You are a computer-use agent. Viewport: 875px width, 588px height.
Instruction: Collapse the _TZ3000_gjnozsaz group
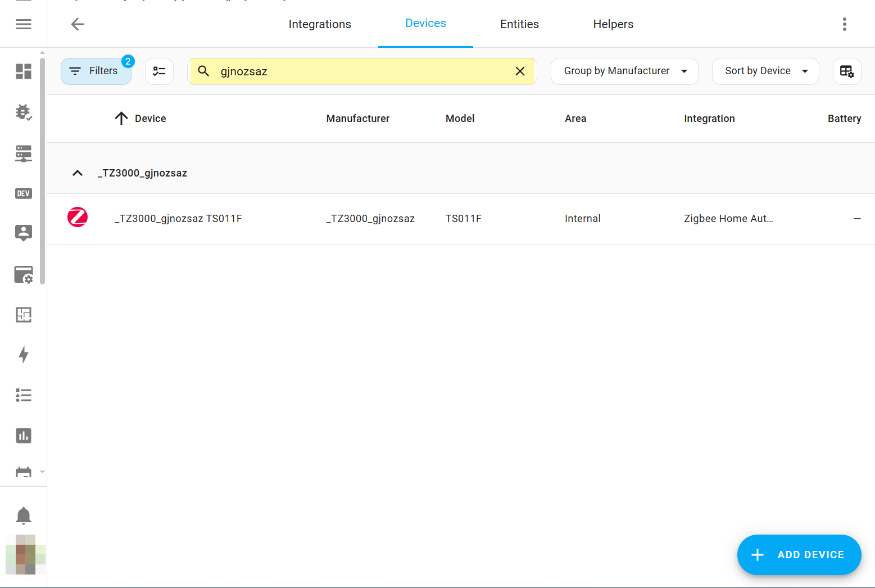(78, 173)
